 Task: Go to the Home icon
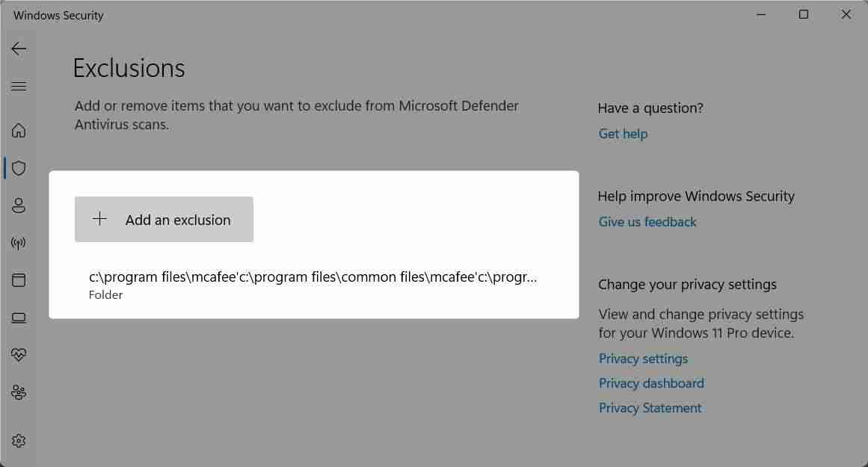19,131
